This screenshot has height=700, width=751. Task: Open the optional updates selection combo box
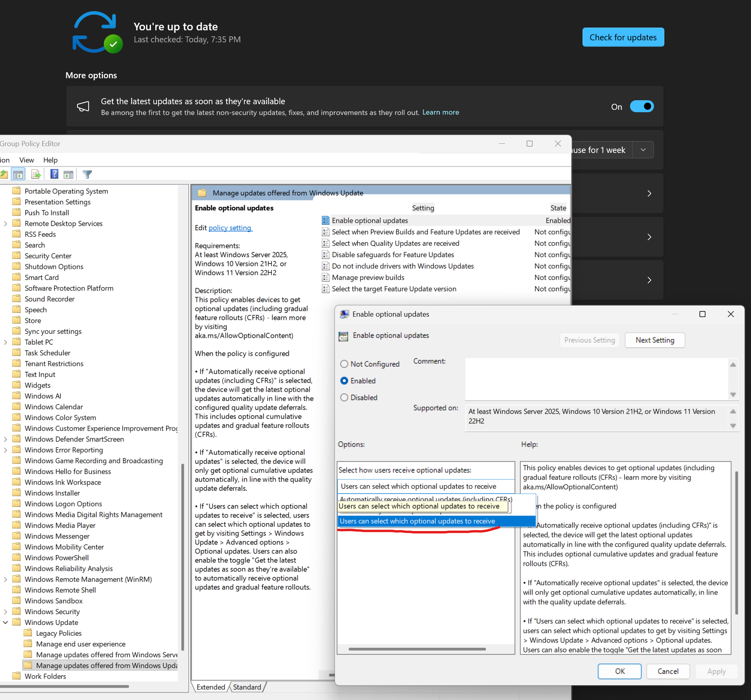tap(426, 486)
